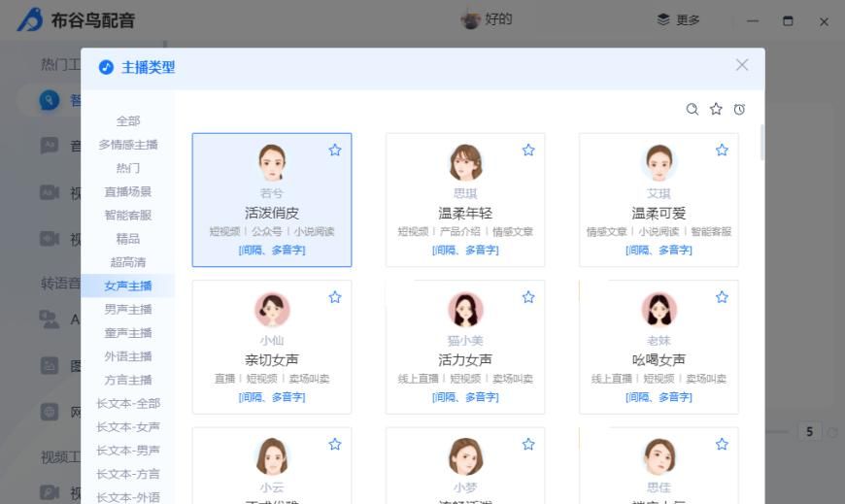Click [间隔、多音字] link on 老妹 card
The image size is (845, 504).
[659, 397]
